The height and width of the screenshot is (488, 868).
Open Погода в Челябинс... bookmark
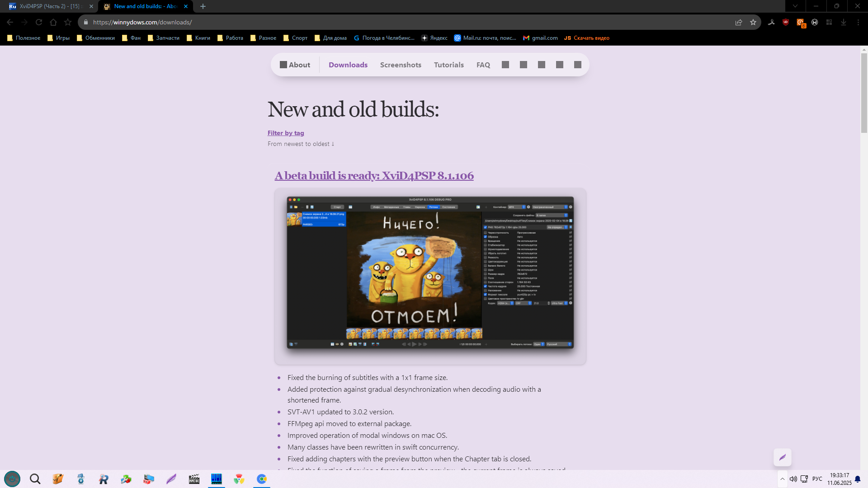(x=384, y=38)
